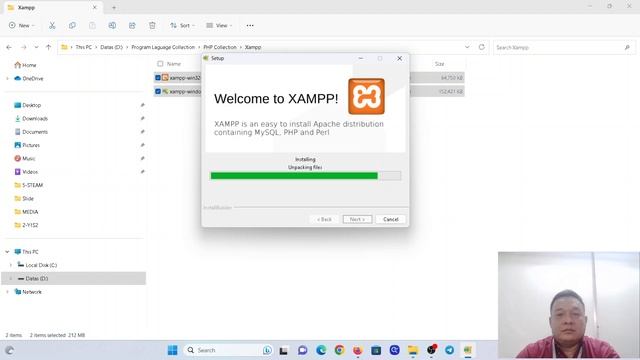Viewport: 640px width, 360px height.
Task: Open the S-STEAM folder in sidebar
Action: pos(29,185)
